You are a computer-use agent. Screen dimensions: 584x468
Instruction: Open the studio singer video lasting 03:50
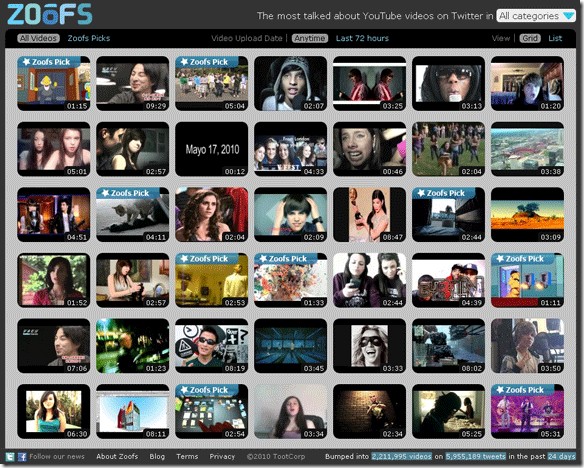pos(527,346)
